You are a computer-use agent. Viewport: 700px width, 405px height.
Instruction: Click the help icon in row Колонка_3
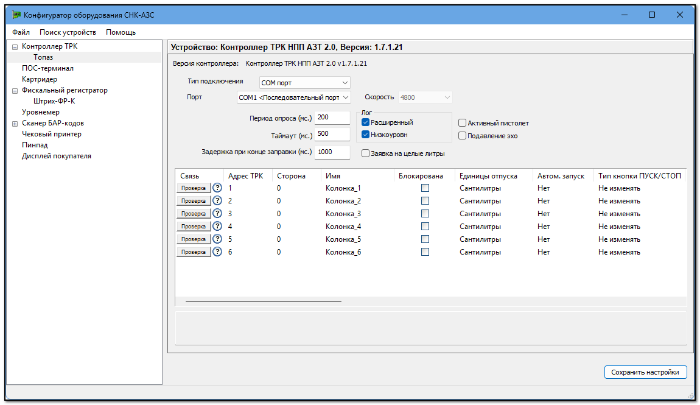(217, 213)
